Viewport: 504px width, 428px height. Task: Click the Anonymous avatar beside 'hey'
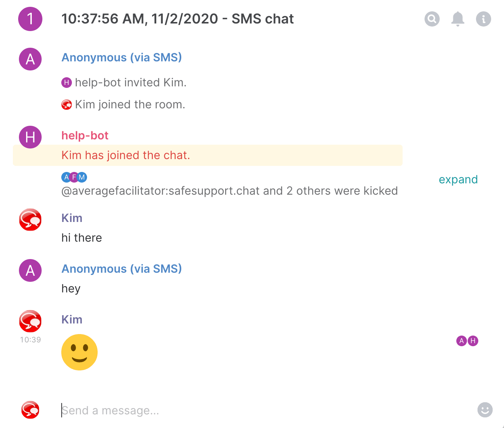30,270
